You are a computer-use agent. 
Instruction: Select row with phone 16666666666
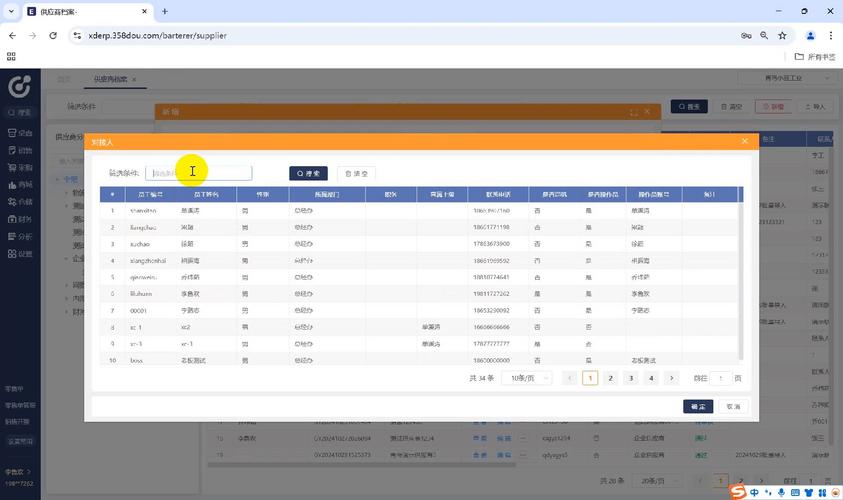[419, 327]
